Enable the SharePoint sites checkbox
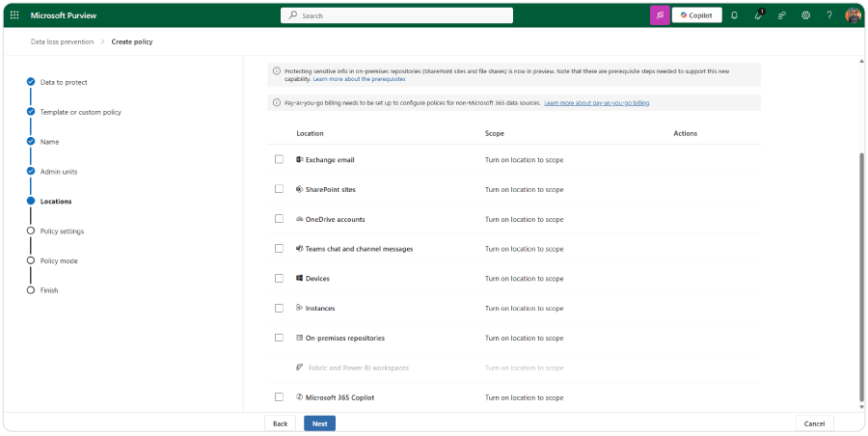 pos(279,189)
